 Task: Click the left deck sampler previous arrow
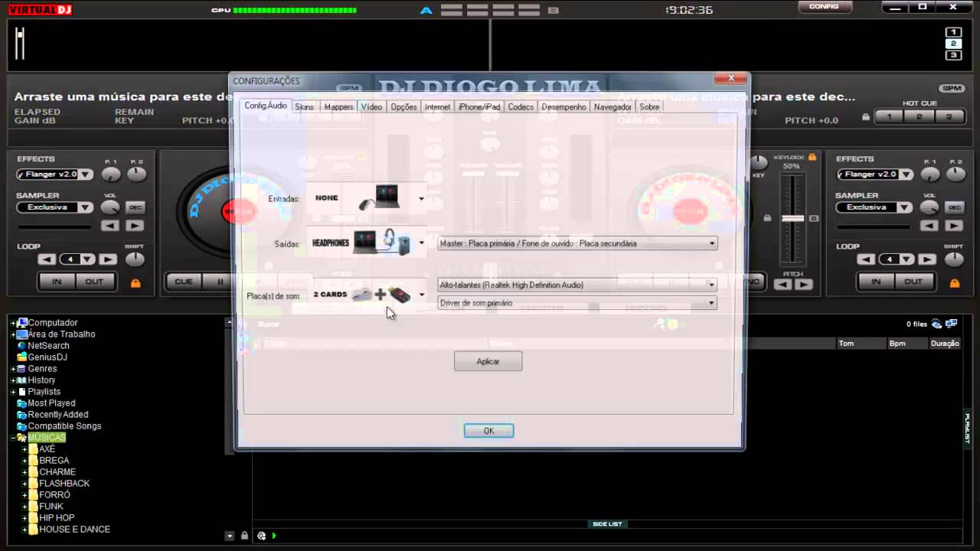coord(110,226)
